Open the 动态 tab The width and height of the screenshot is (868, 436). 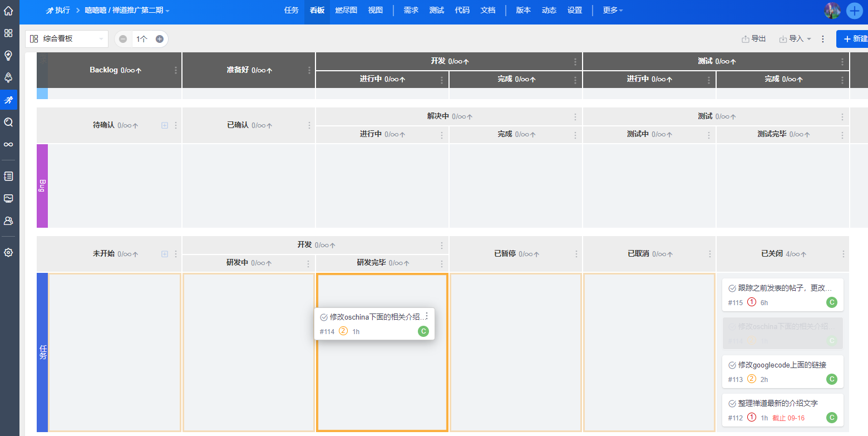pos(549,11)
